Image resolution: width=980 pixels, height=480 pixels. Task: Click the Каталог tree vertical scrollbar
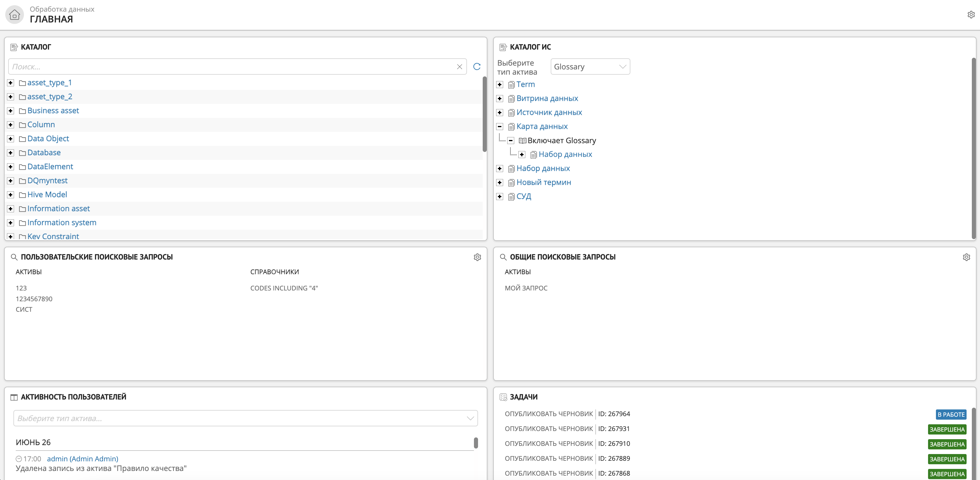[x=484, y=114]
